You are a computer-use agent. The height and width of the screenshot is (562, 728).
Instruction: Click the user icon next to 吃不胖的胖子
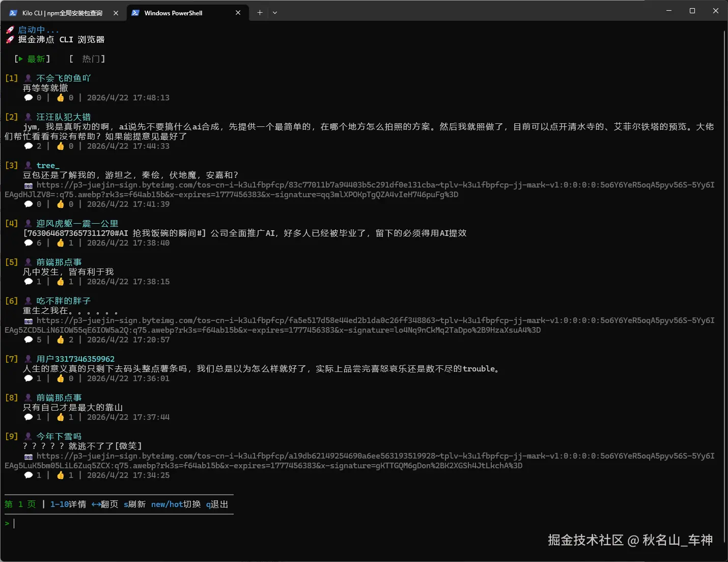coord(28,300)
